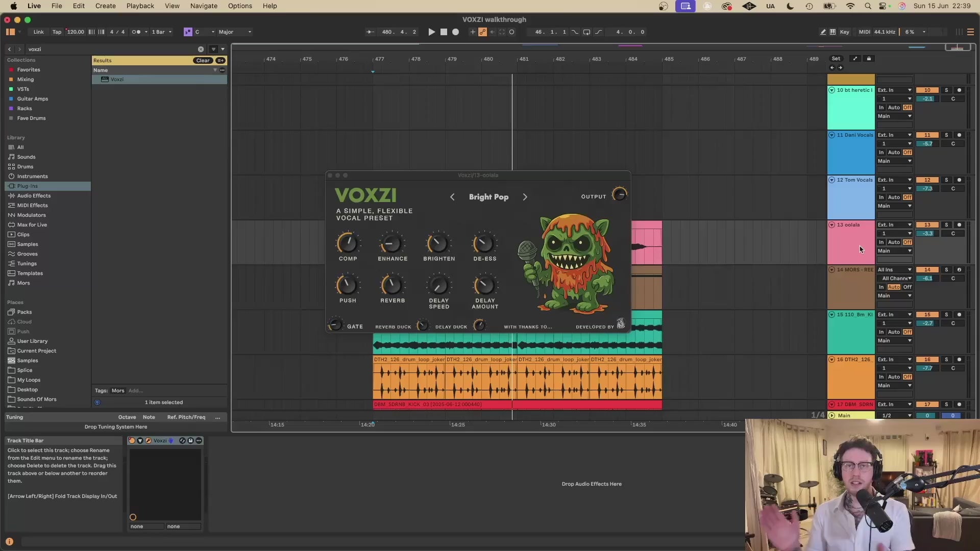Viewport: 980px width, 551px height.
Task: Solo the 11 Dani Vocals track
Action: coord(946,135)
